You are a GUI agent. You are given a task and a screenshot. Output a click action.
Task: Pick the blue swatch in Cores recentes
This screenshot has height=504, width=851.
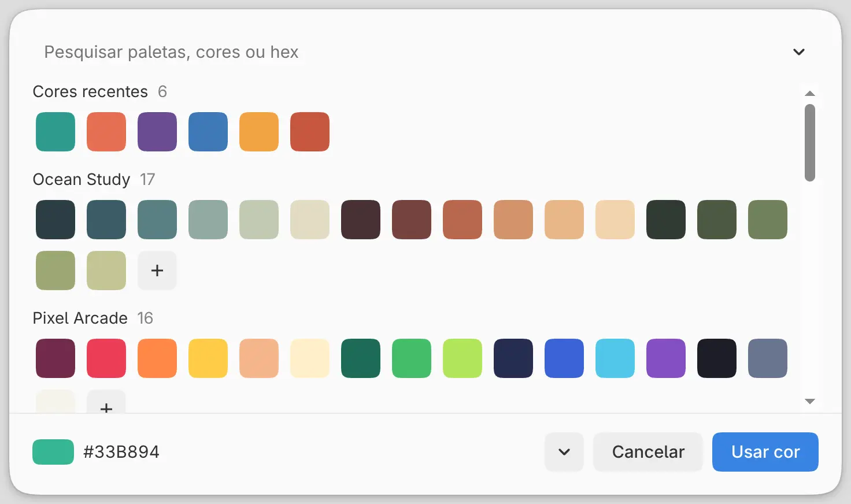(x=208, y=132)
